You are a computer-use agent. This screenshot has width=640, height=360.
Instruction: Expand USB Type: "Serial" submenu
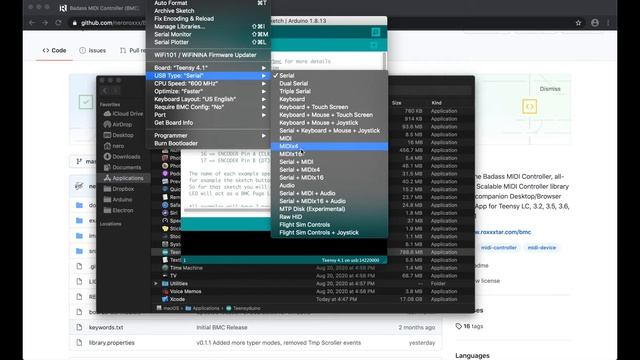coord(208,76)
